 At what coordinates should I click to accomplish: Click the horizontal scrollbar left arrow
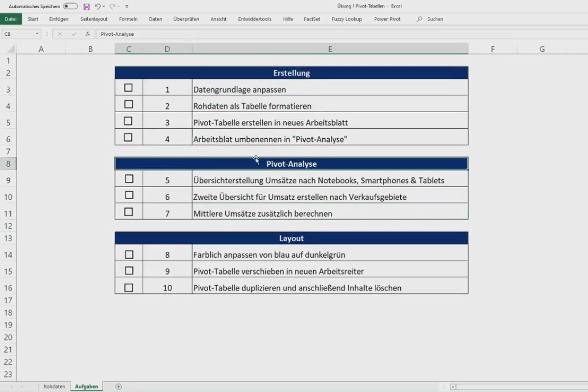click(453, 387)
